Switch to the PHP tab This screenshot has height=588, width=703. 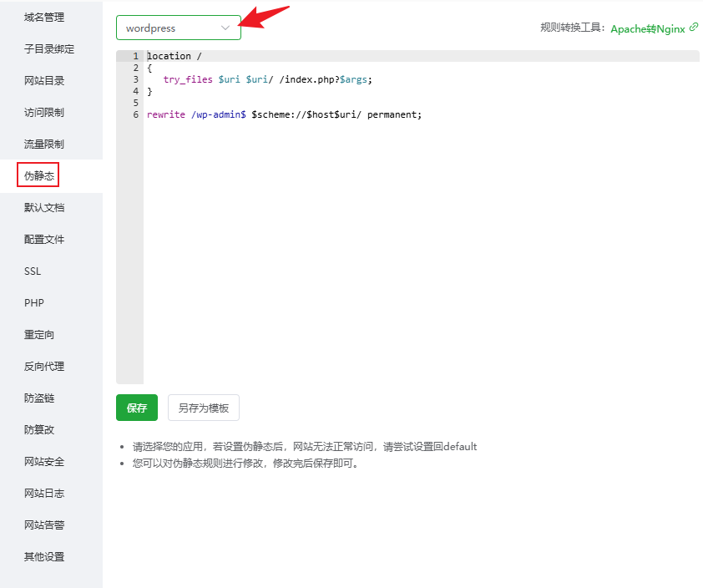(x=34, y=303)
